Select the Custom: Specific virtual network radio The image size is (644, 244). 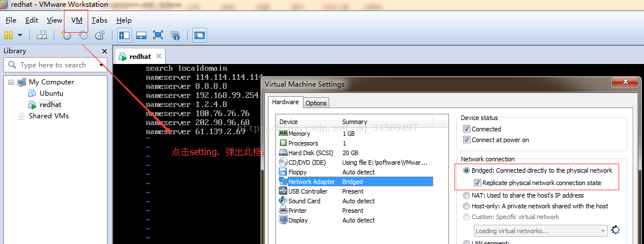466,217
